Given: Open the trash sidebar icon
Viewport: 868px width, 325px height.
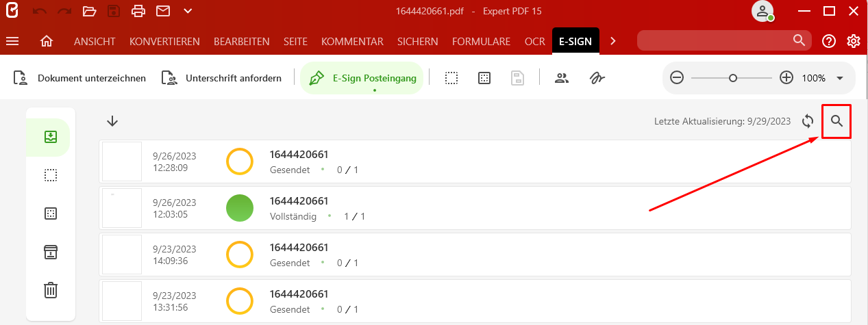Looking at the screenshot, I should 50,290.
